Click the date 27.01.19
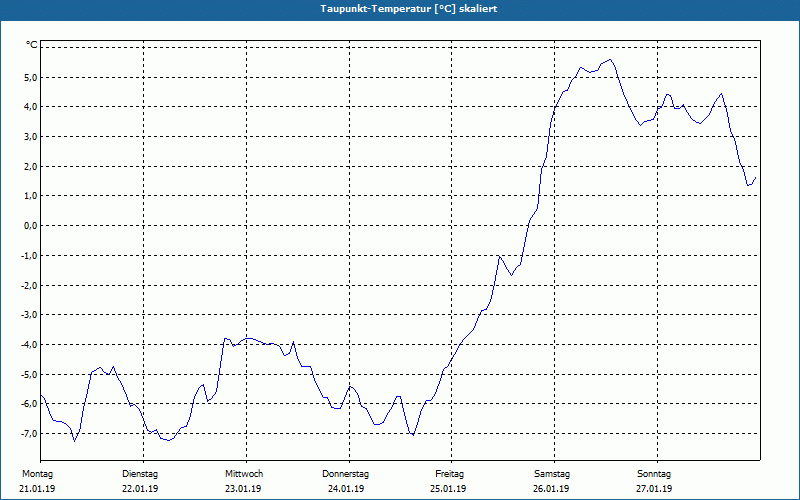The image size is (800, 500). point(654,489)
